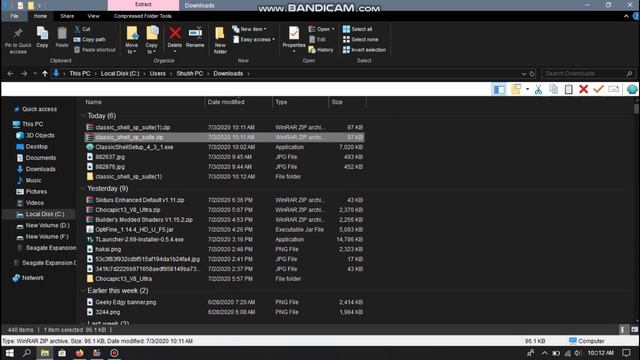Click the Bandicam record taskbar icon
The width and height of the screenshot is (640, 360).
tap(114, 353)
